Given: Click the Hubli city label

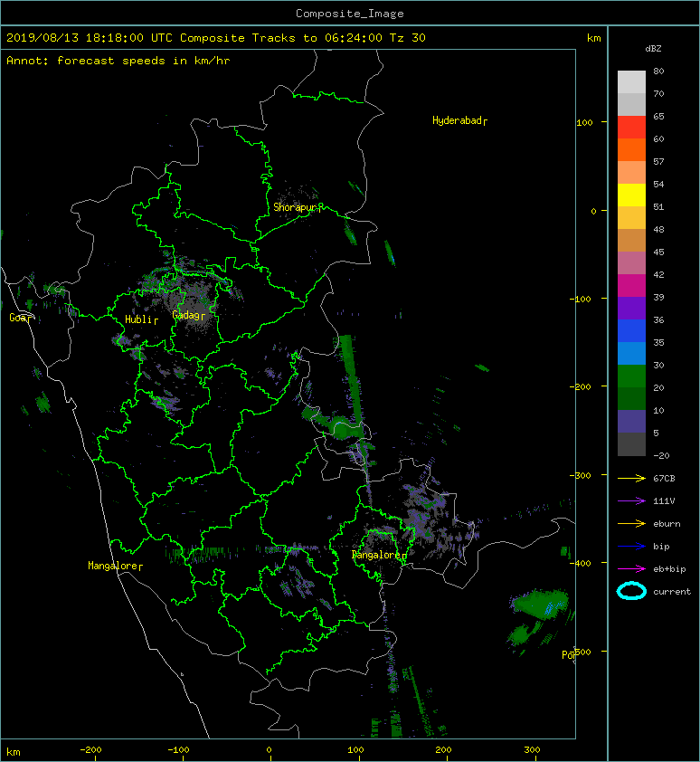Looking at the screenshot, I should pos(139,319).
